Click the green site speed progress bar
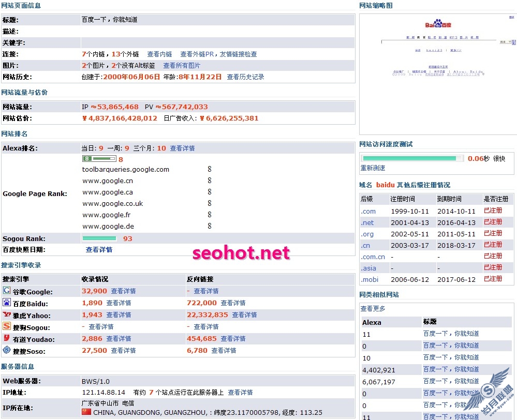 pos(412,158)
